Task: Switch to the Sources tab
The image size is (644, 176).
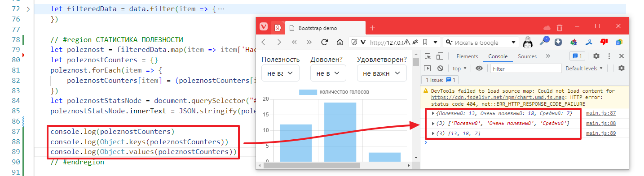Action: [527, 56]
